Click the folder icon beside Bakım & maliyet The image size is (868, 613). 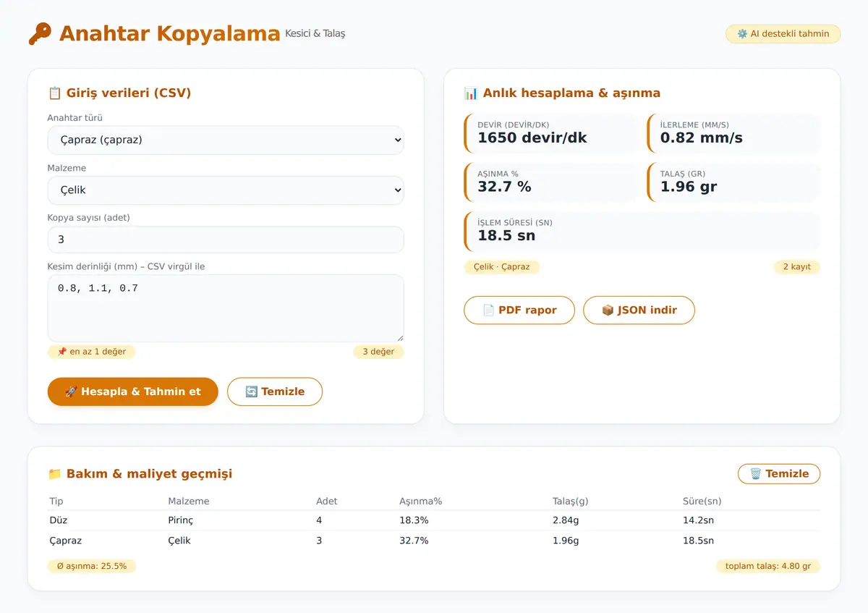54,474
